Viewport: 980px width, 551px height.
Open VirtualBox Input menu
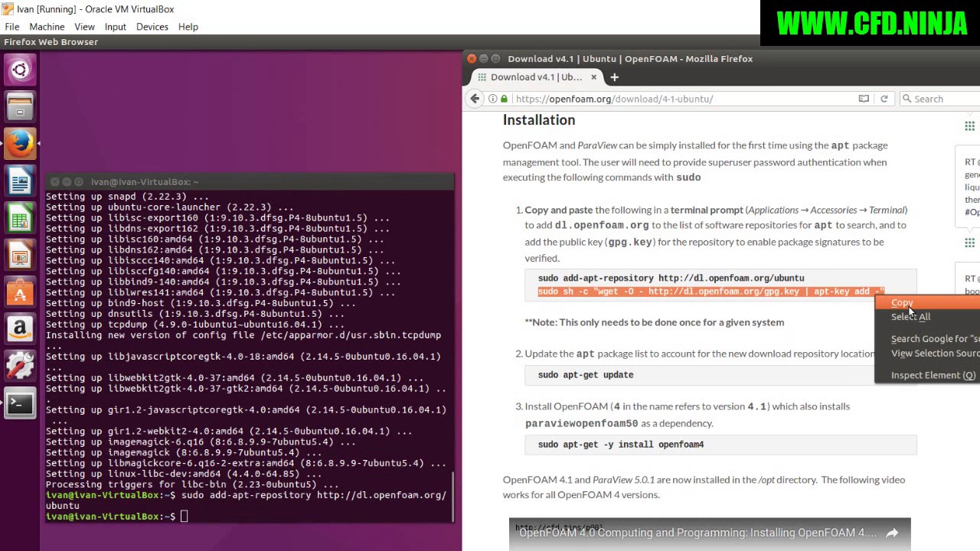point(116,27)
